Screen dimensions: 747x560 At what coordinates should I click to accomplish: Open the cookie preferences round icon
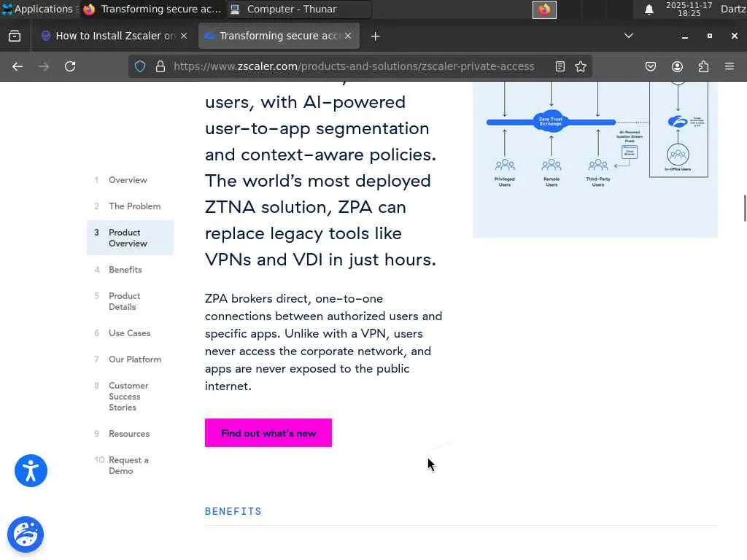[26, 534]
